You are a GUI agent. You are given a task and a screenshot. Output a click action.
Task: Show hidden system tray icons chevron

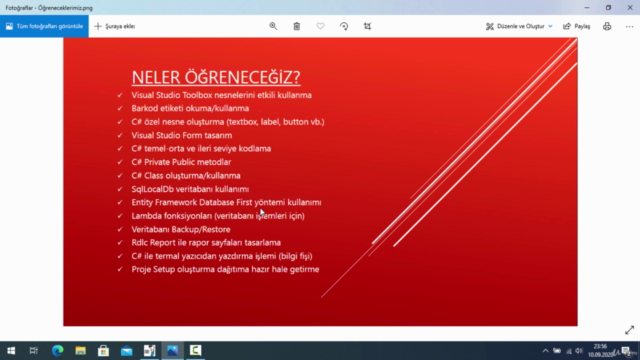(x=545, y=351)
